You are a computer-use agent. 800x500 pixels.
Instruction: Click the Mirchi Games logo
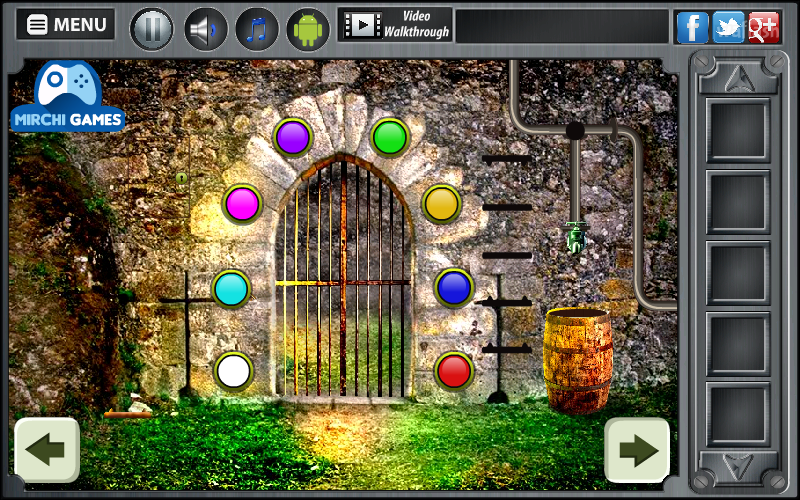click(x=67, y=97)
